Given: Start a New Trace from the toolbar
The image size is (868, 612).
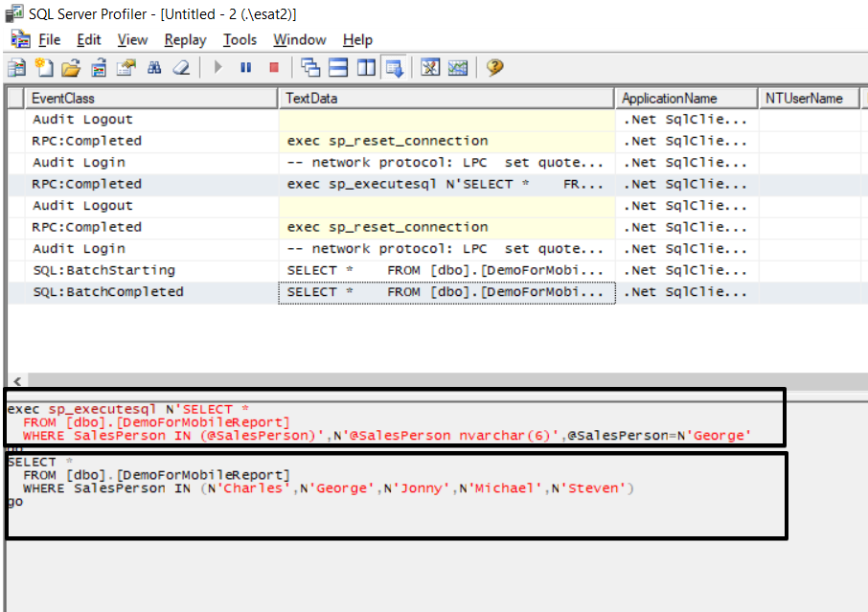Looking at the screenshot, I should point(16,67).
